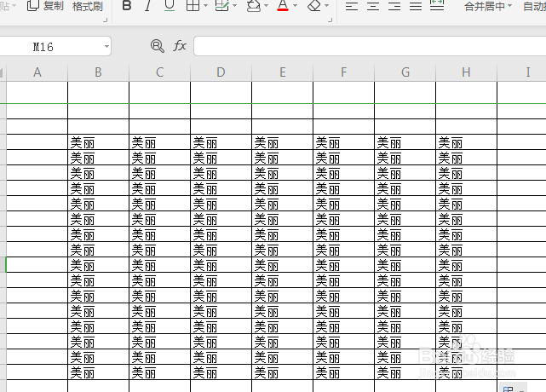This screenshot has height=392, width=546.
Task: Expand the Name Box dropdown arrow
Action: [106, 46]
